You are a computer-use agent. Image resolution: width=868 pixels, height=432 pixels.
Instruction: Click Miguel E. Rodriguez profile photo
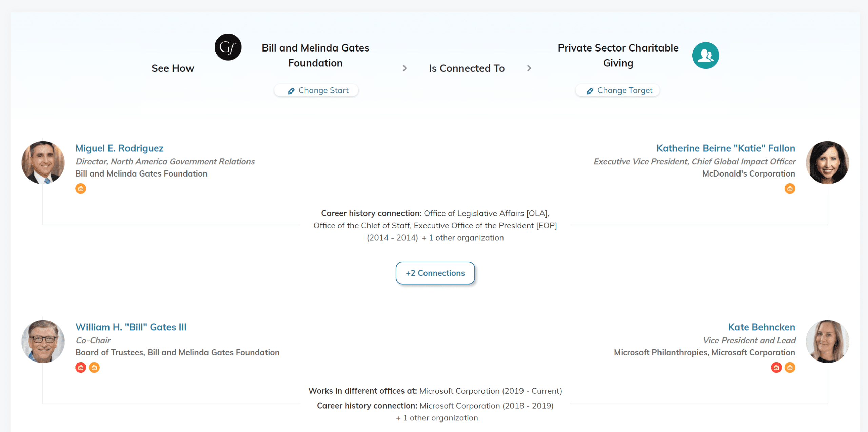pyautogui.click(x=43, y=163)
